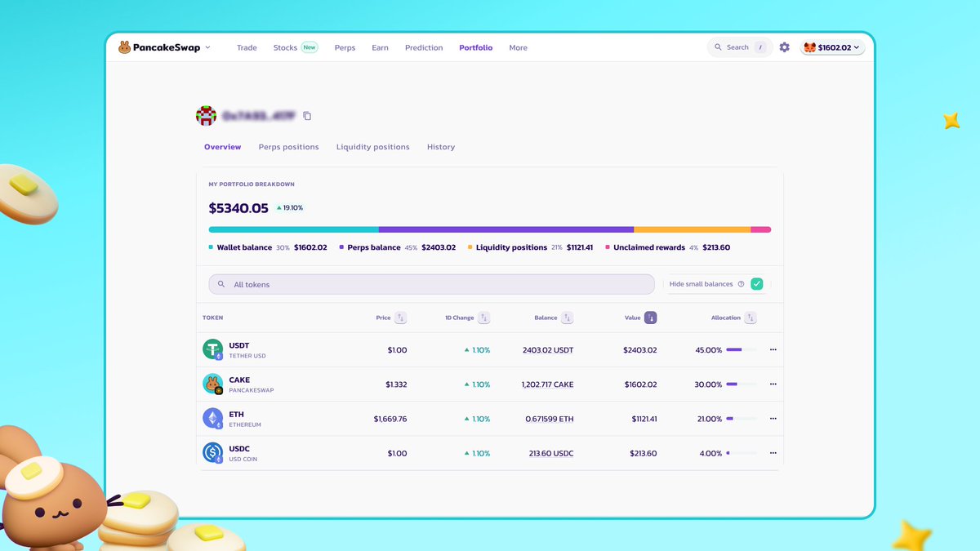Open the more options menu for ETH row

[773, 418]
